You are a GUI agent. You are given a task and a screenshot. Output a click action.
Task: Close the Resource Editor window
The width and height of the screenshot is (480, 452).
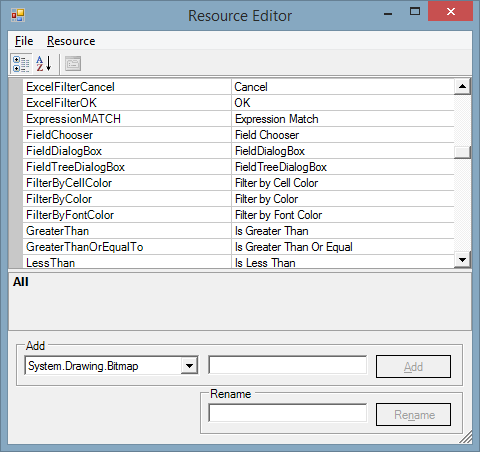(451, 11)
